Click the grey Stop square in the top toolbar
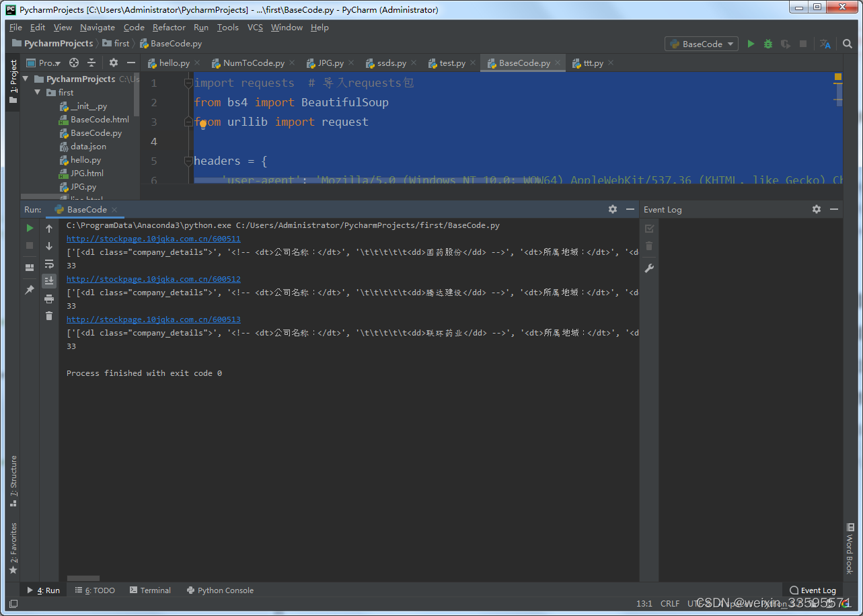 pos(803,44)
